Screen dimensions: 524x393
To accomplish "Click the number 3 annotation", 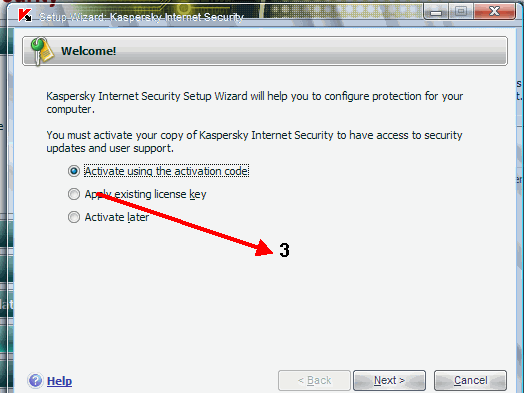I will 284,250.
